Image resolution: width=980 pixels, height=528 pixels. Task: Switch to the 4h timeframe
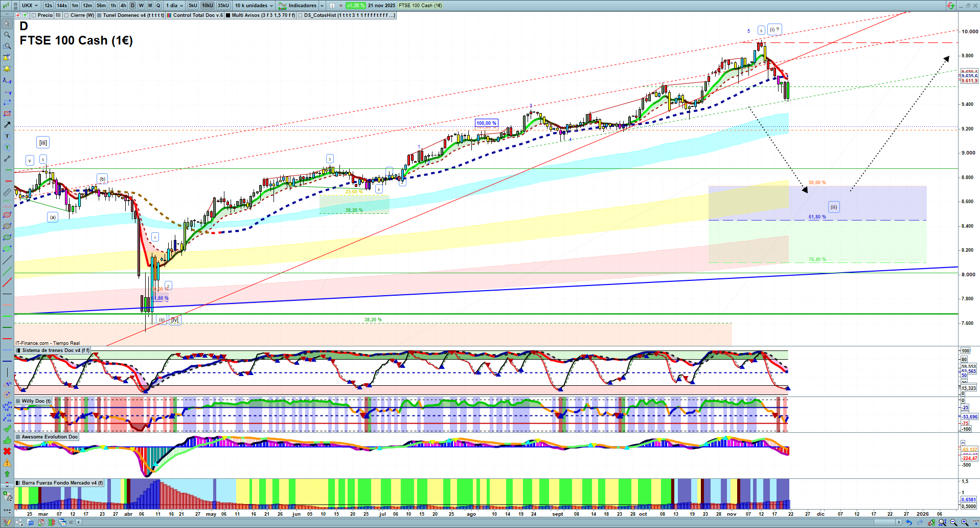123,6
